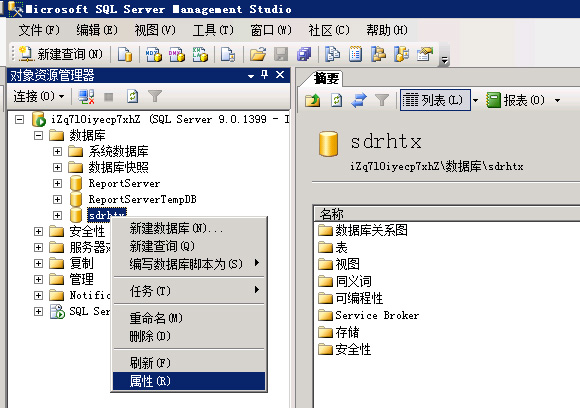
Task: Click the Summary page icon in toolbar
Action: (x=355, y=54)
